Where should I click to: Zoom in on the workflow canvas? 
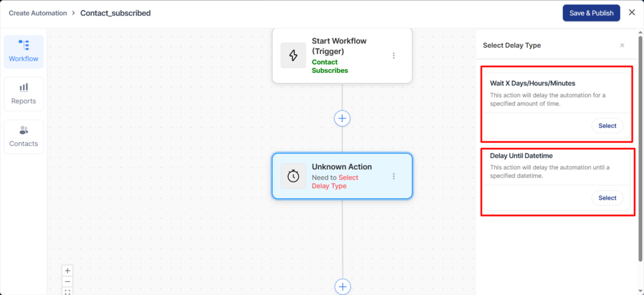68,270
